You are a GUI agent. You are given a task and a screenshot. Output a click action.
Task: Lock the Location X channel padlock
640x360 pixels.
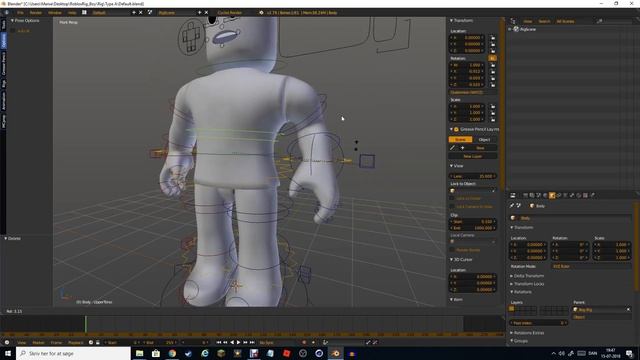(x=493, y=38)
